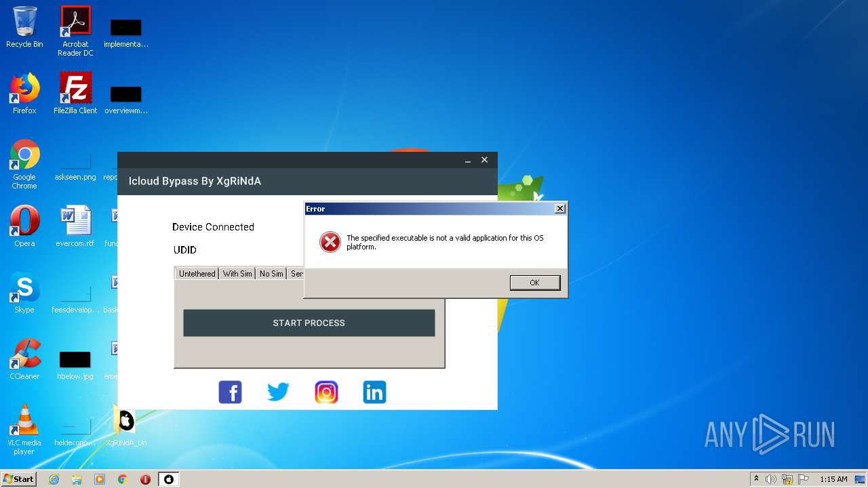Image resolution: width=868 pixels, height=488 pixels.
Task: Open Windows Media Player taskbar icon
Action: tap(100, 479)
